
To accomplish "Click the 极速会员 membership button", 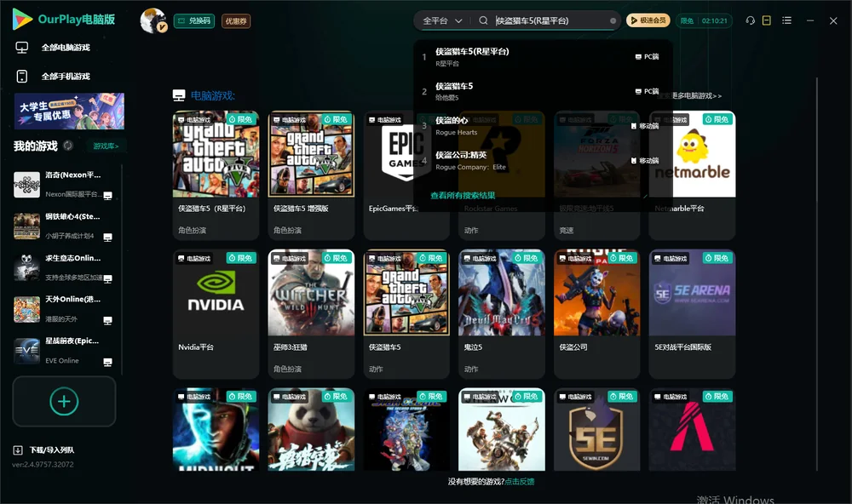I will (648, 20).
